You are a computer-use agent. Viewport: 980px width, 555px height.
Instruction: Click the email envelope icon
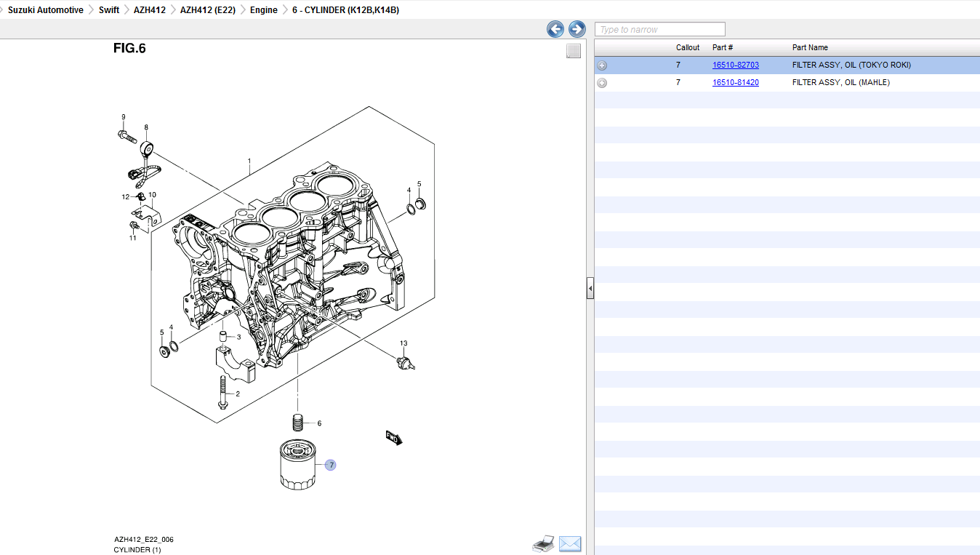570,543
